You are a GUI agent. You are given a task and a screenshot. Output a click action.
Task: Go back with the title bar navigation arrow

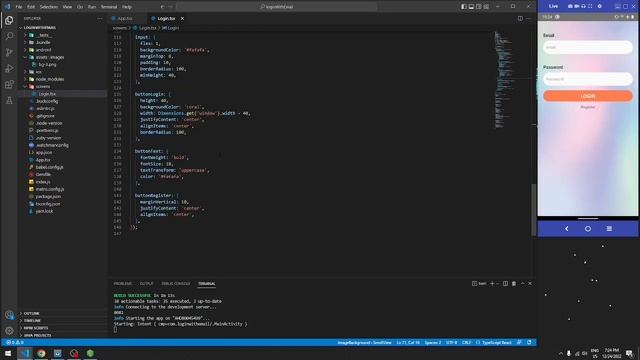162,7
